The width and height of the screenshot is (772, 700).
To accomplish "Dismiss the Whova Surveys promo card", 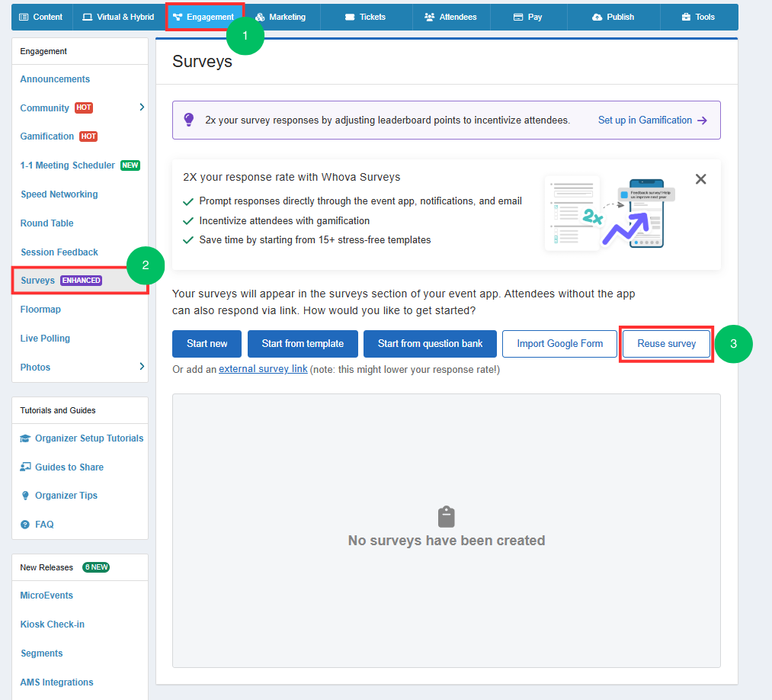I will (700, 179).
